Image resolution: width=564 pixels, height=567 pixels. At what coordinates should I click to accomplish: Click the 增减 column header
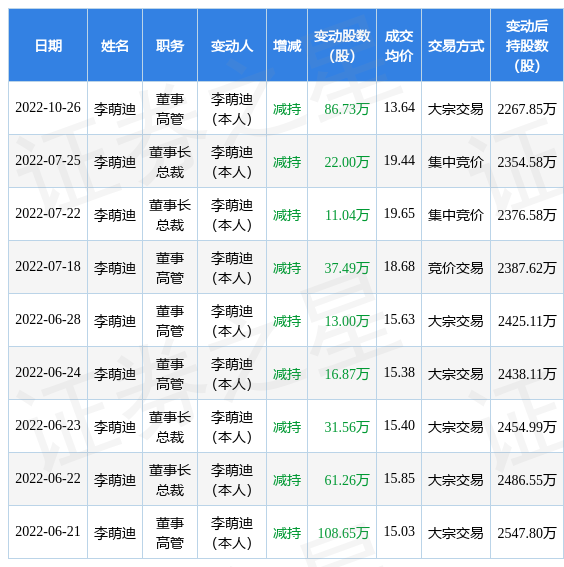pyautogui.click(x=287, y=46)
